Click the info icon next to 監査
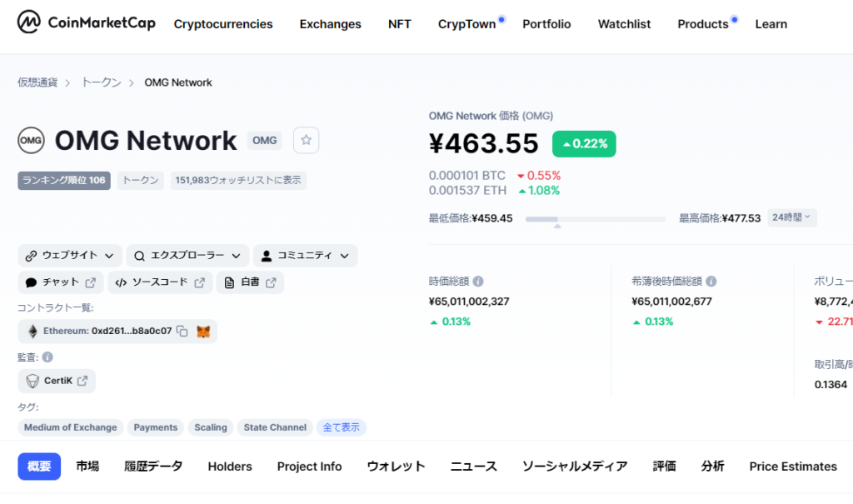The width and height of the screenshot is (853, 504). [x=47, y=357]
